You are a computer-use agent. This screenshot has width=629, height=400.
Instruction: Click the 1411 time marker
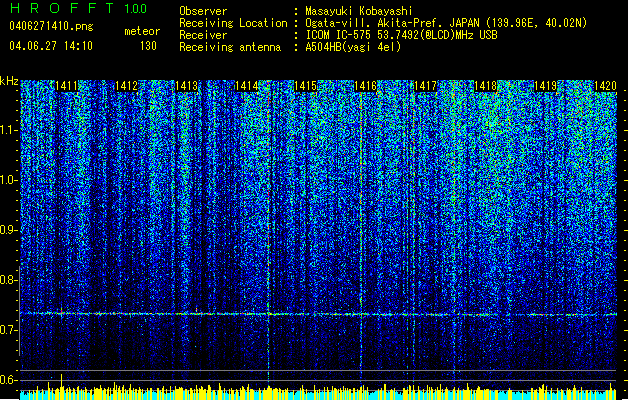pos(66,86)
